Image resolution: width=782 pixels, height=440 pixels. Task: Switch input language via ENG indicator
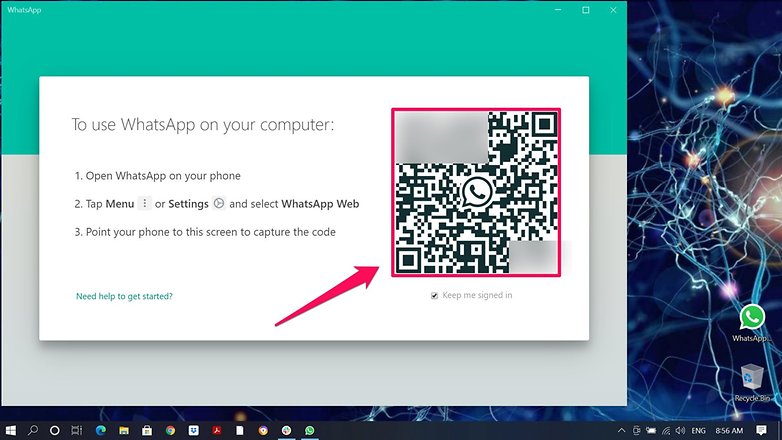(x=698, y=430)
